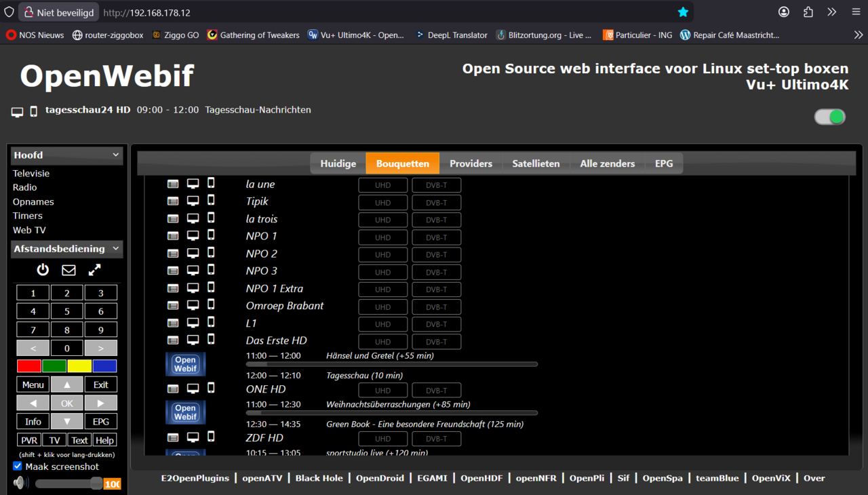Click the fullscreen expand icon on remote
The width and height of the screenshot is (868, 495).
point(94,269)
